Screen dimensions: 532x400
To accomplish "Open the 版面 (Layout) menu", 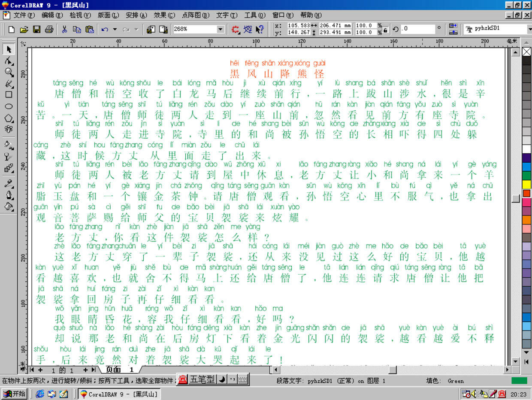I will click(108, 15).
